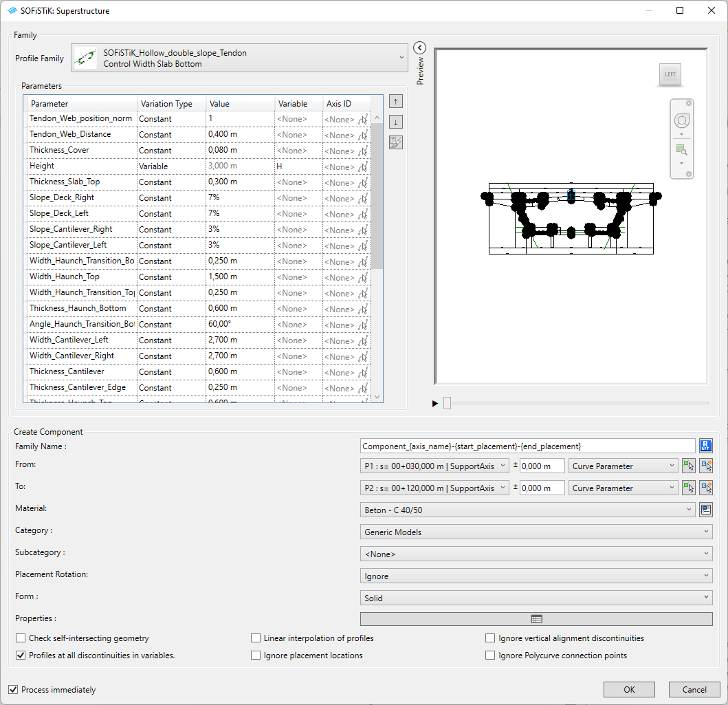The image size is (728, 705).
Task: Open the Properties table button
Action: [536, 618]
